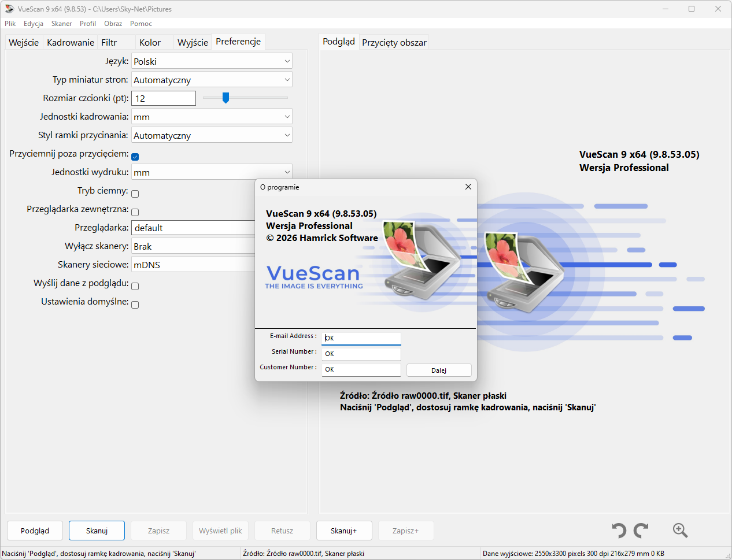732x560 pixels.
Task: Check 'Wyślij dane z podglądu' option
Action: pyautogui.click(x=135, y=286)
